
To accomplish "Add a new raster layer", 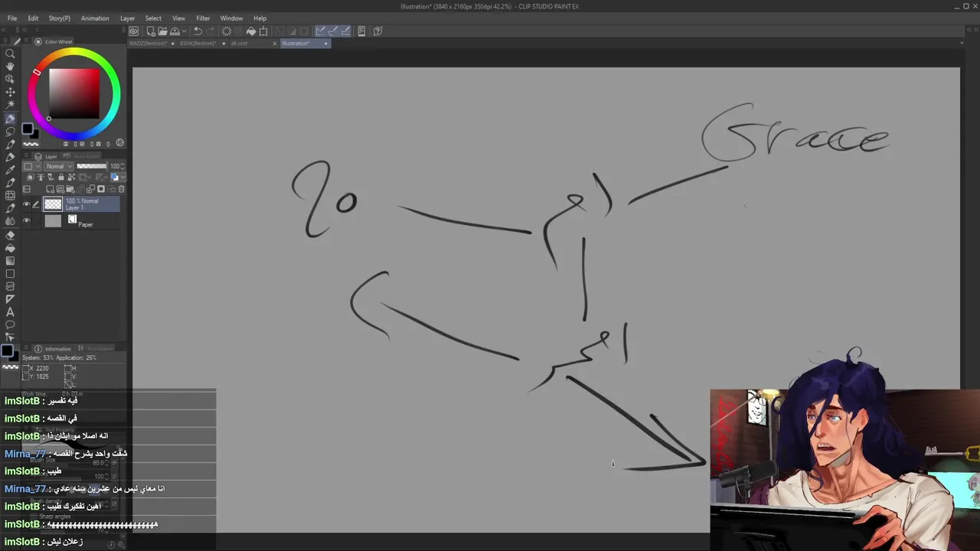I will 51,189.
